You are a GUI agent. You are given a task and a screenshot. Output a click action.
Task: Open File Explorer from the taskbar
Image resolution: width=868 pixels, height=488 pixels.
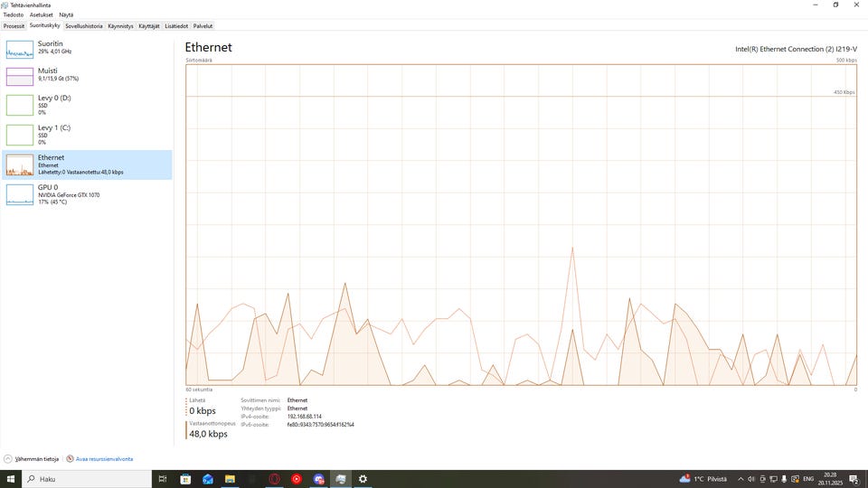click(230, 479)
